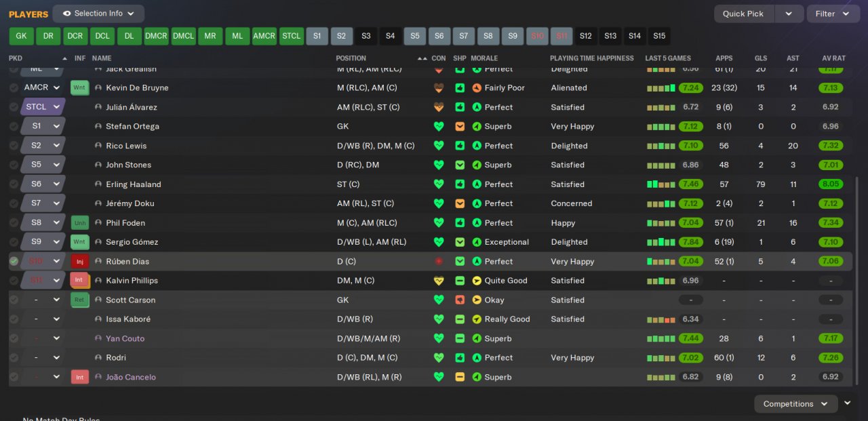
Task: Select the GK position button
Action: point(21,36)
